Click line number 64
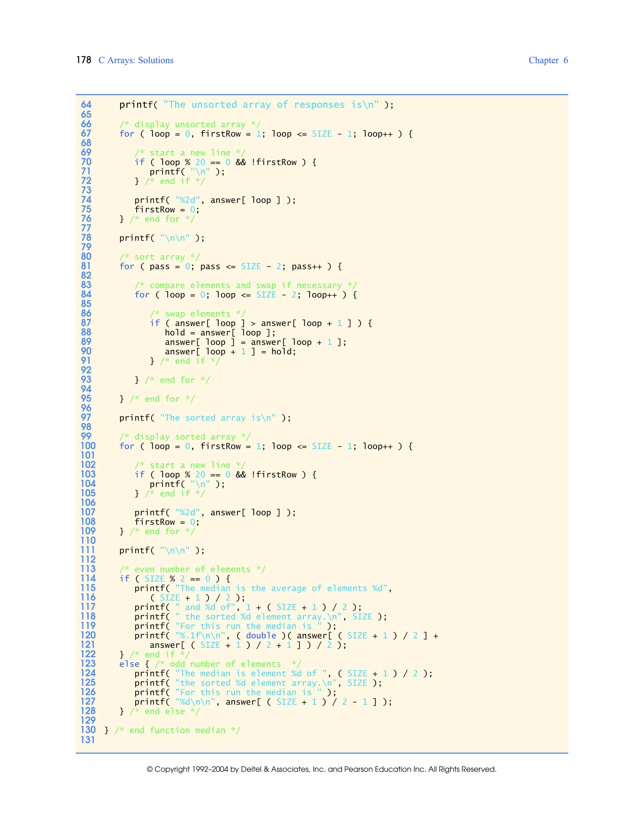The width and height of the screenshot is (644, 833). pyautogui.click(x=86, y=104)
